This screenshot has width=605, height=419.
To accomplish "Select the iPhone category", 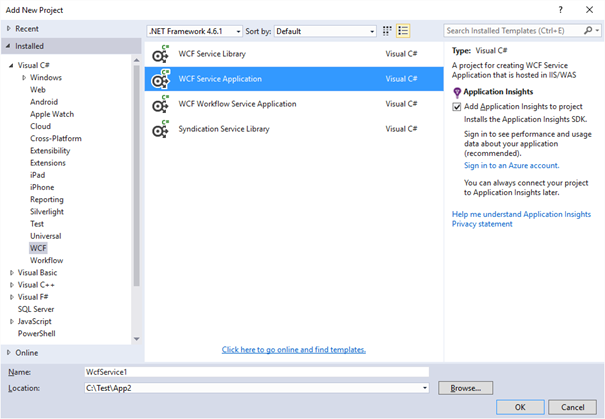I will 42,187.
